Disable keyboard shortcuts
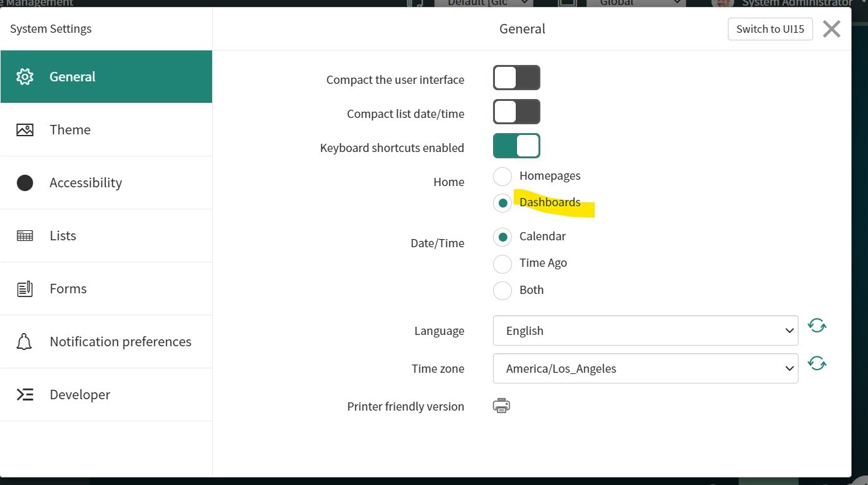 [516, 145]
